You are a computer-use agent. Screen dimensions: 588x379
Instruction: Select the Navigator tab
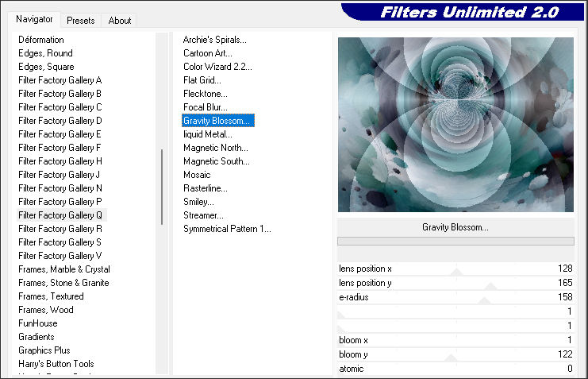35,19
